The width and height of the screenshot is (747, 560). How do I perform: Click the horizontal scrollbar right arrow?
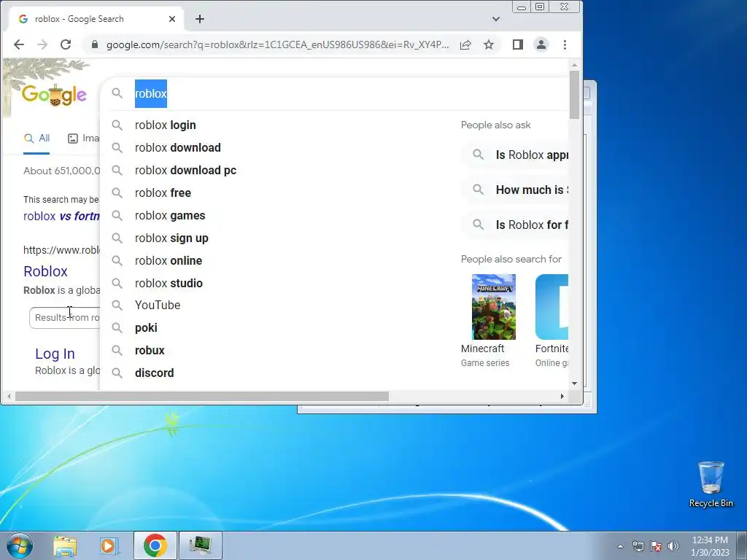coord(562,396)
